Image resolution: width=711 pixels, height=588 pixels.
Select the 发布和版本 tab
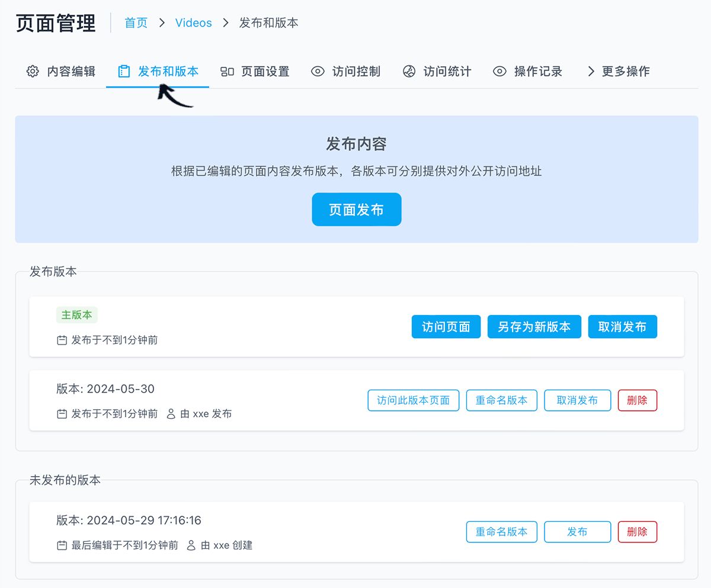click(x=158, y=72)
